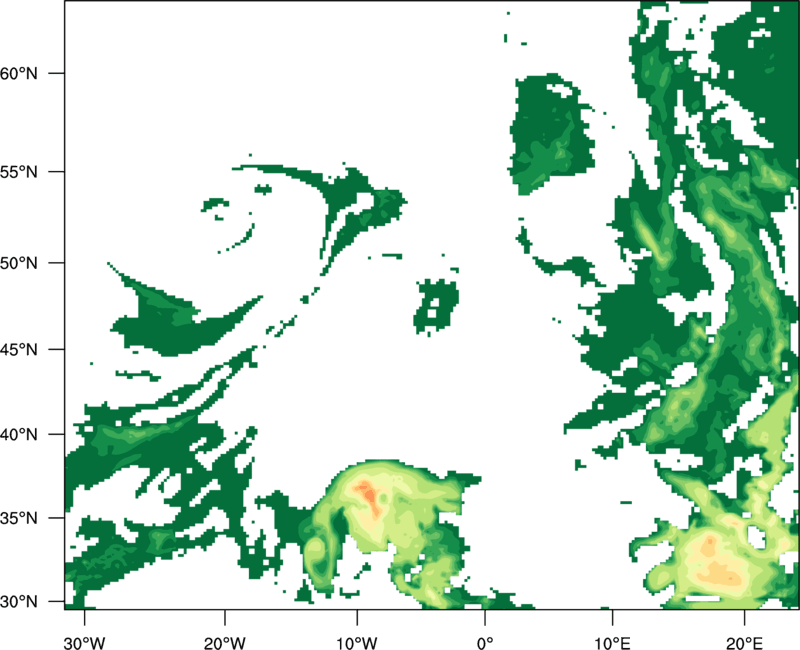
Task: Click the 35°N latitude axis label
Action: [19, 518]
